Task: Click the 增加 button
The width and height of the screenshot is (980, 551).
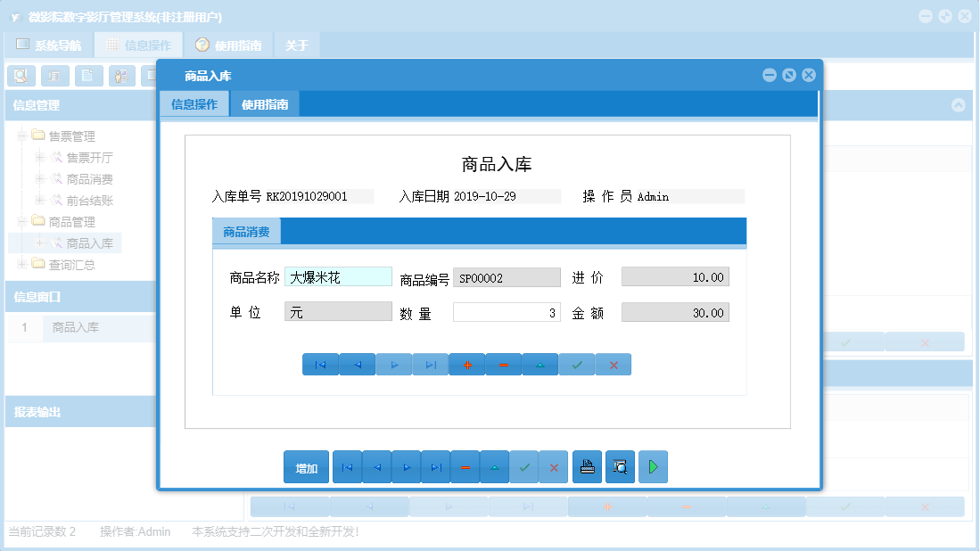Action: coord(306,466)
